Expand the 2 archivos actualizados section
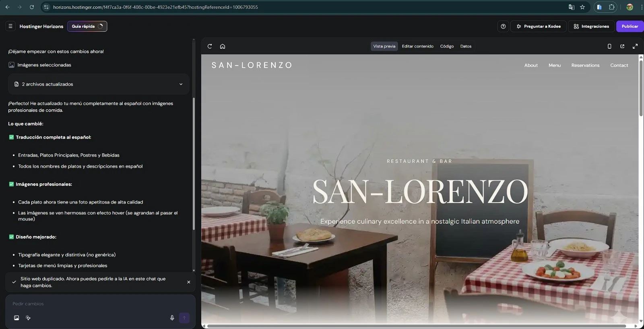 tap(181, 84)
